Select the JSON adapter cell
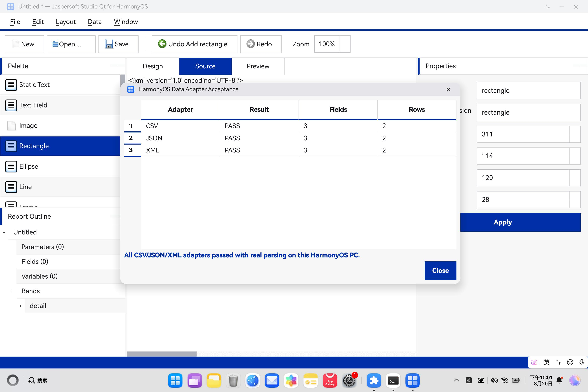 (x=181, y=138)
